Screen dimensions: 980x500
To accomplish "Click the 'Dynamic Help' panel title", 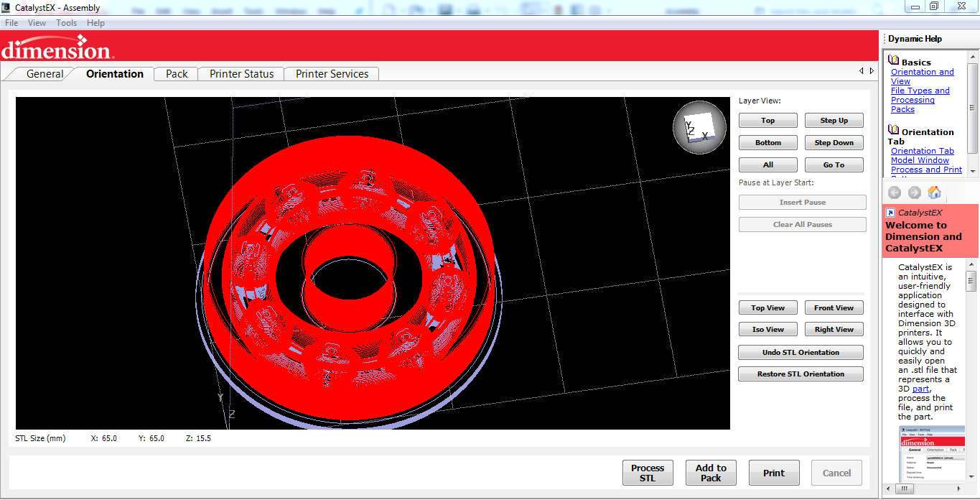I will (915, 39).
